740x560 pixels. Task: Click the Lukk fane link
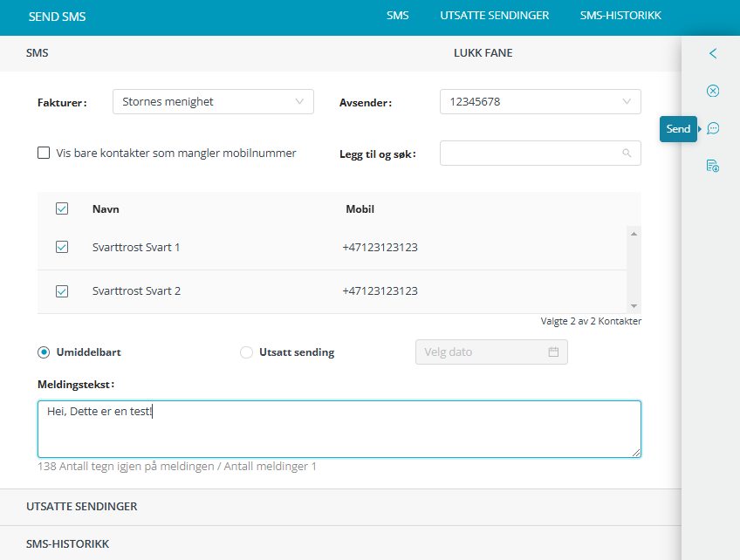click(x=483, y=53)
